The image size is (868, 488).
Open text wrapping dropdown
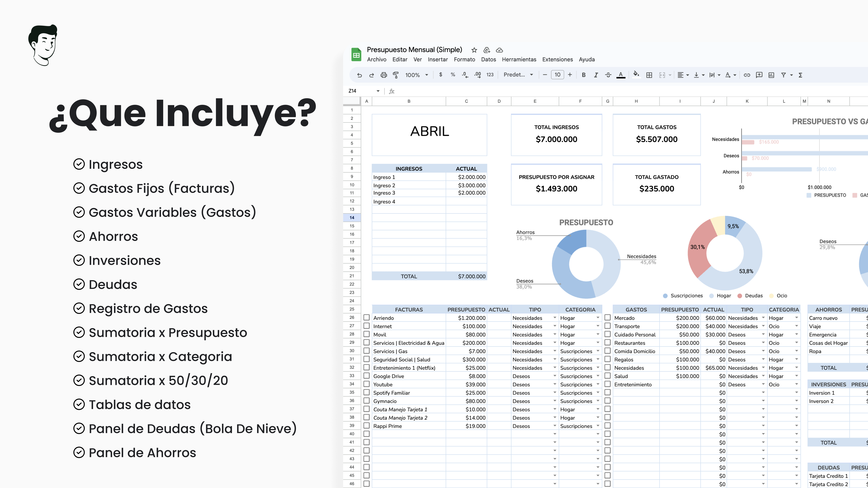click(715, 75)
